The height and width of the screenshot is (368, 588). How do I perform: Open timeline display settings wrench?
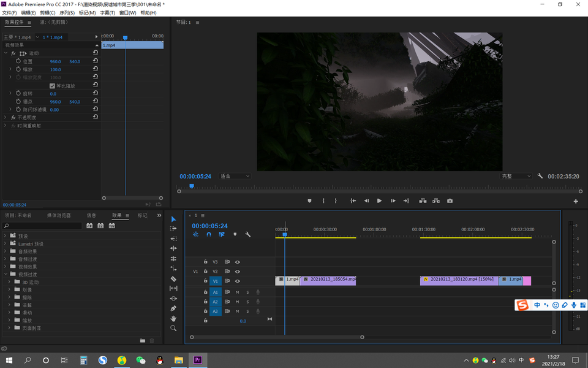248,234
